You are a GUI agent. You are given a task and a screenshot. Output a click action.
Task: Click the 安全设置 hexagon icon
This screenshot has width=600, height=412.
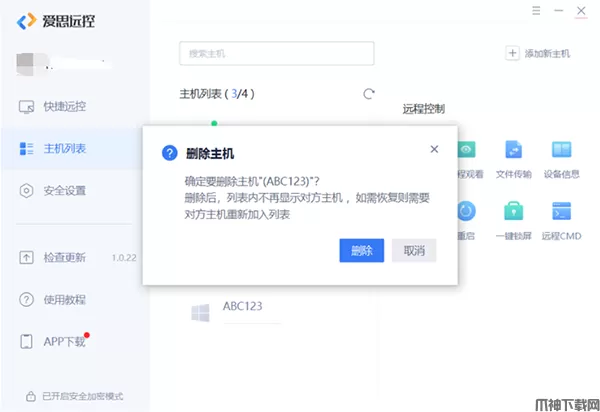pyautogui.click(x=26, y=191)
